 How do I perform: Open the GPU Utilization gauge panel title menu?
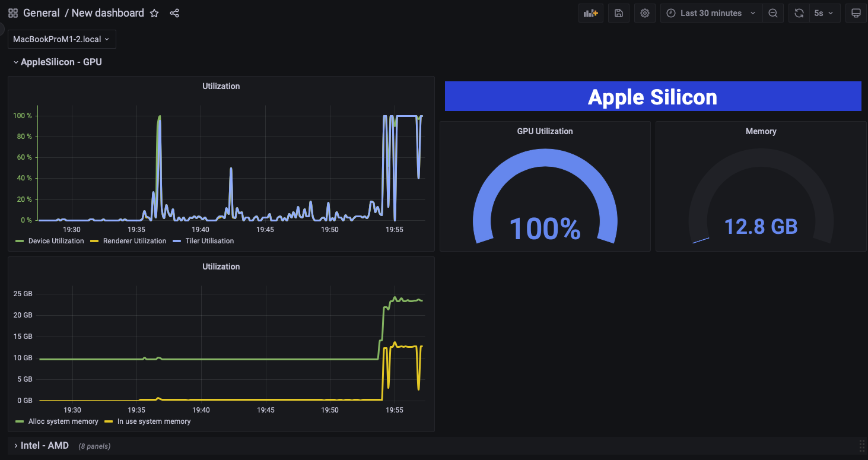[545, 131]
